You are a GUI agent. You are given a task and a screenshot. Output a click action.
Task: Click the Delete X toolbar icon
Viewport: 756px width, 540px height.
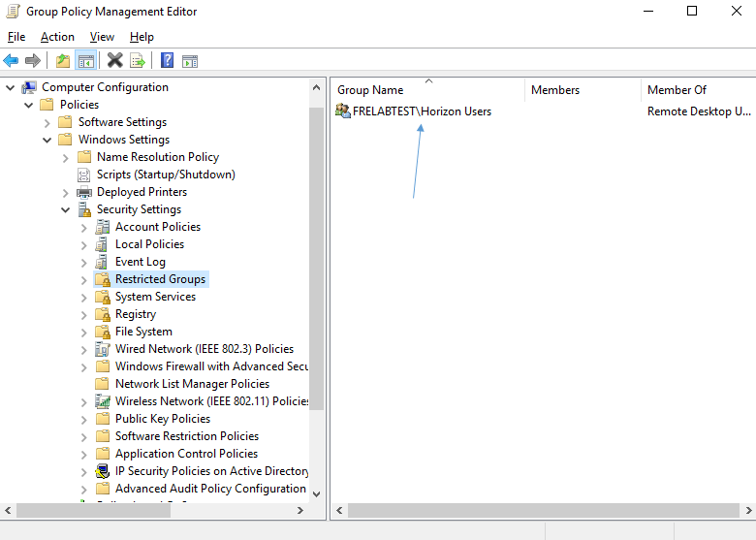coord(114,61)
